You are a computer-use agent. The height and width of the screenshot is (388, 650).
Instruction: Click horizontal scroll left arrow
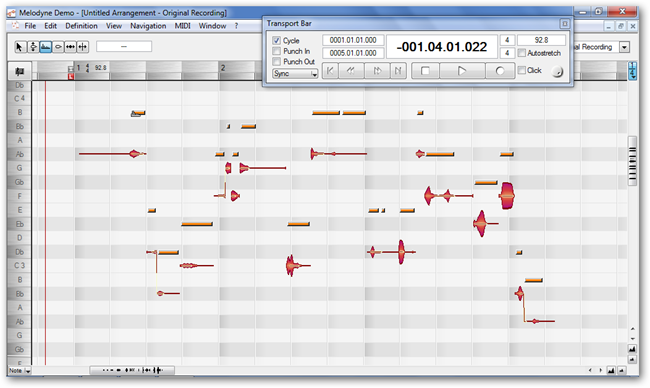click(590, 370)
